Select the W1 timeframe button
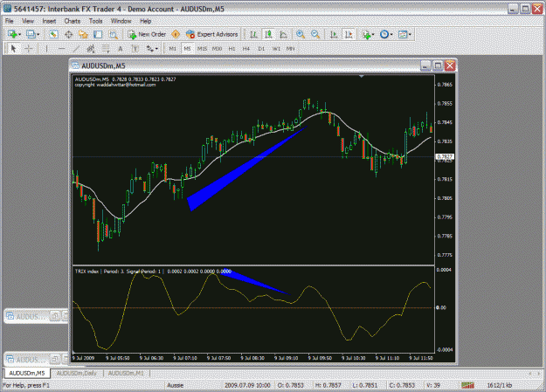This screenshot has width=546, height=392. tap(276, 49)
